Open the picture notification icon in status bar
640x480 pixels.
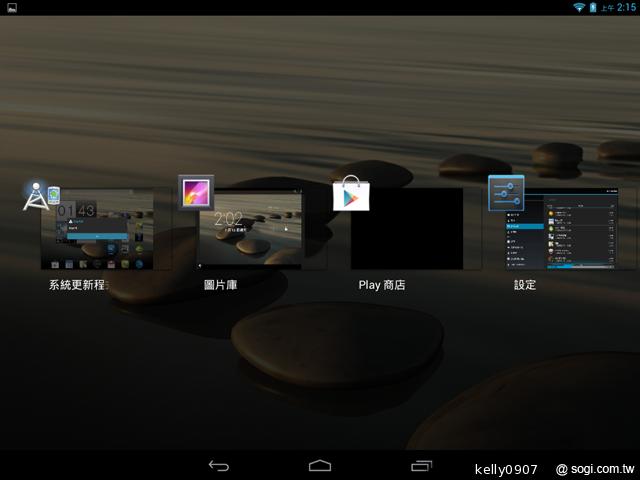[x=12, y=7]
